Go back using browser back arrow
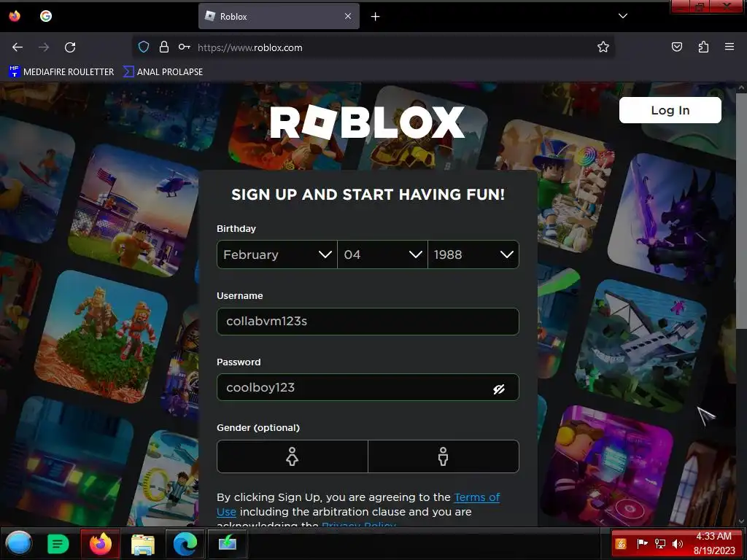 tap(18, 47)
